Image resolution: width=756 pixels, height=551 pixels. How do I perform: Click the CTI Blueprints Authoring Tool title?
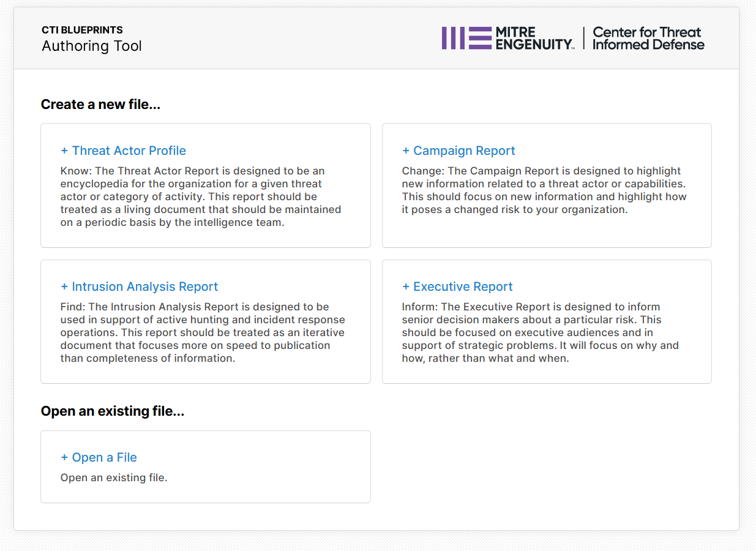tap(91, 38)
